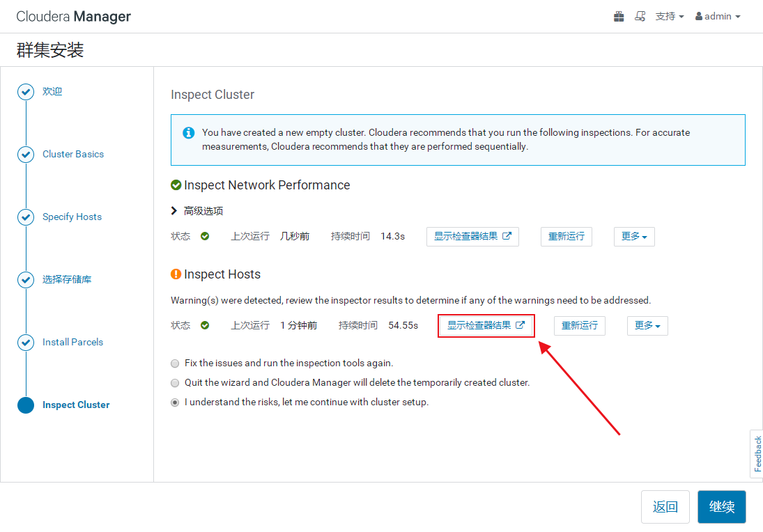Rerun the Inspect Hosts inspection
This screenshot has height=532, width=763.
click(580, 326)
